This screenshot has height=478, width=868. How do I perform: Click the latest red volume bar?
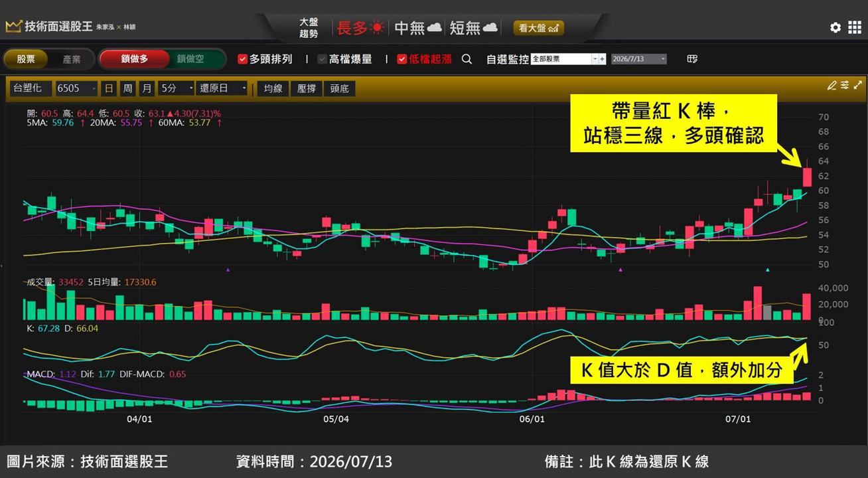(807, 307)
